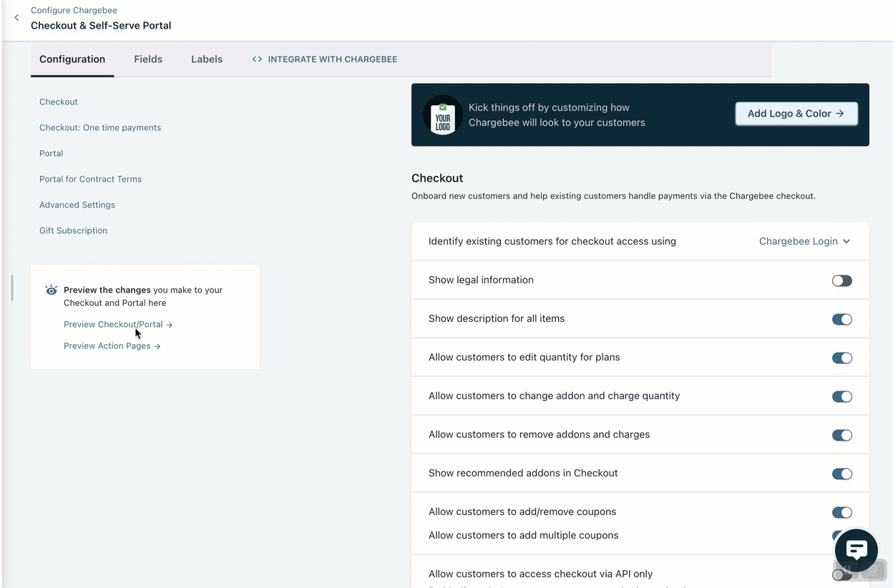Click the YOUR LOGO placeholder icon
The height and width of the screenshot is (588, 893).
442,115
